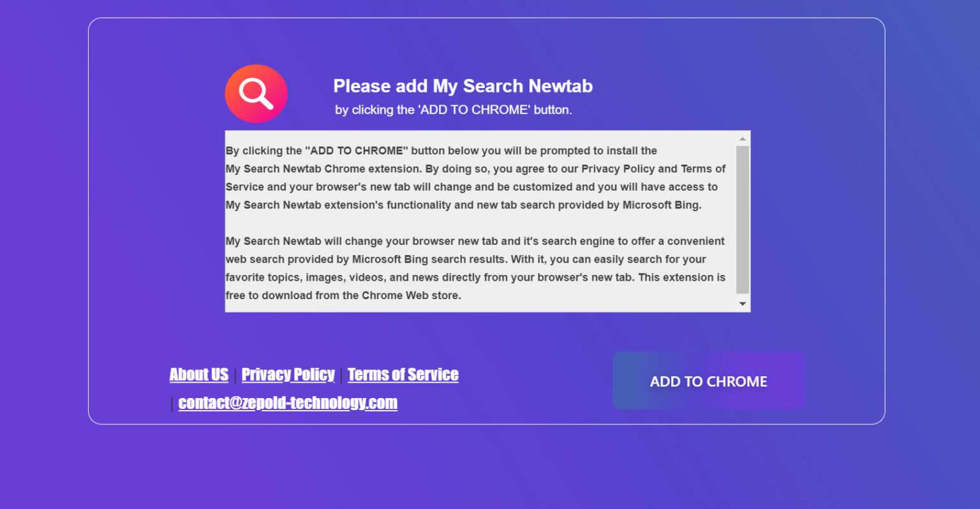
Task: Click the subtitle "by clicking the 'ADD TO CHROME' button."
Action: 453,110
